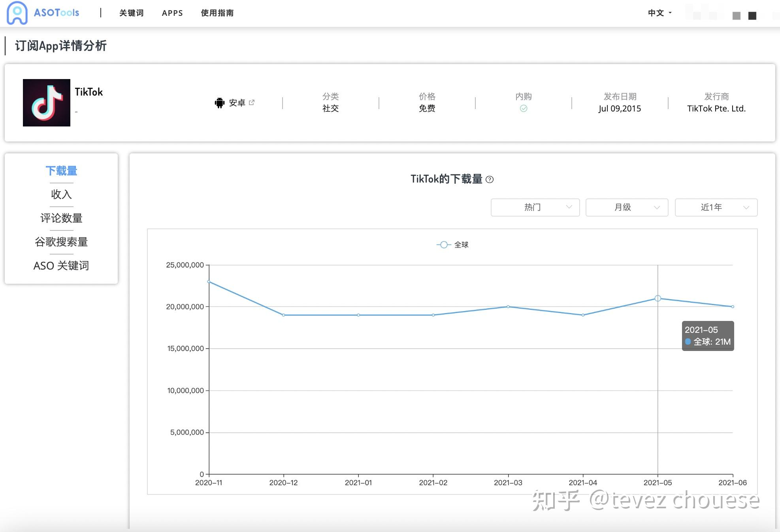Image resolution: width=780 pixels, height=532 pixels.
Task: Click the Android robot icon
Action: click(x=219, y=103)
